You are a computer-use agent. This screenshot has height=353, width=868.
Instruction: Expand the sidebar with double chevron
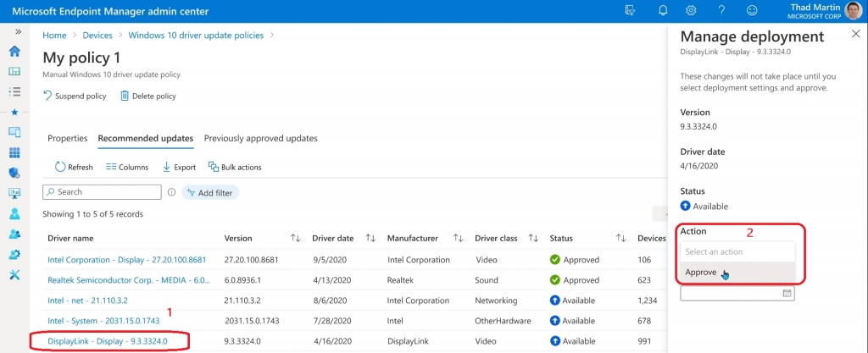tap(19, 31)
